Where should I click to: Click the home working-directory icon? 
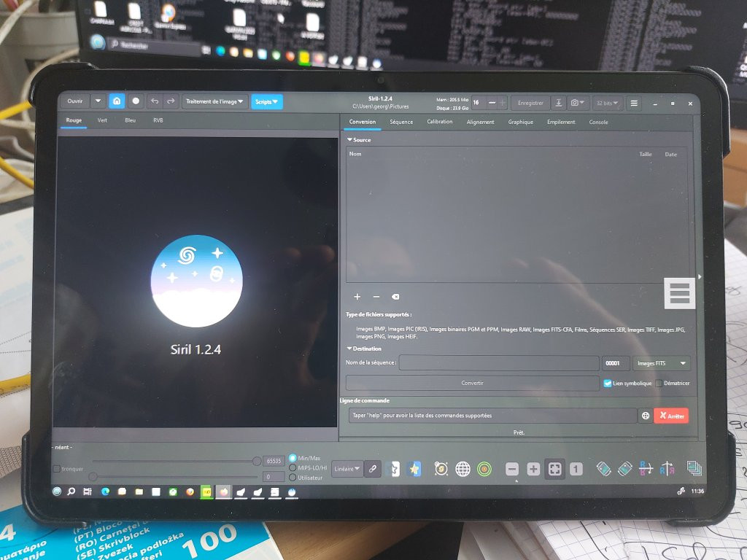point(117,101)
